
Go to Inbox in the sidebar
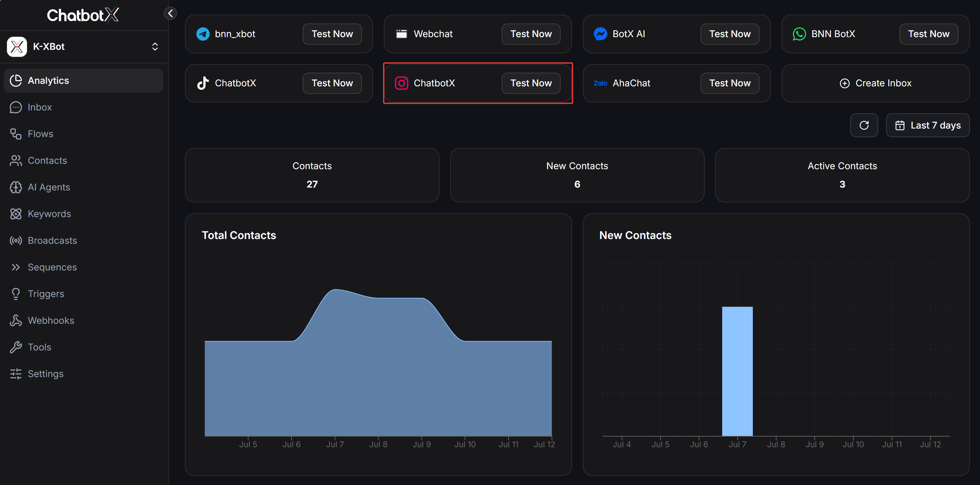83,107
